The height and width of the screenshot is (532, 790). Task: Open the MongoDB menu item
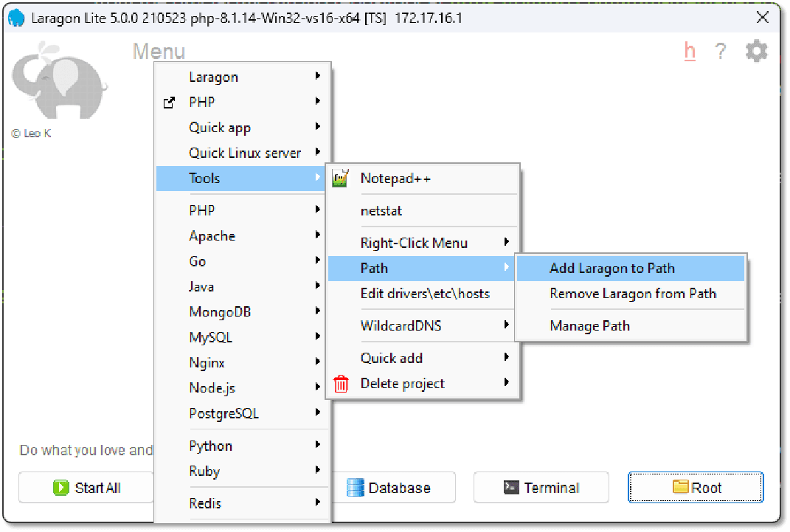point(242,312)
